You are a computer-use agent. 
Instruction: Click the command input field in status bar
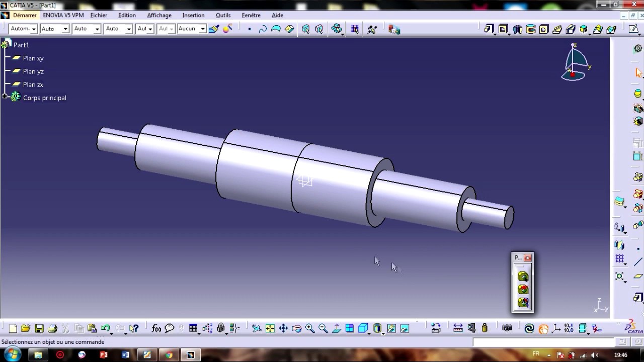pyautogui.click(x=543, y=342)
